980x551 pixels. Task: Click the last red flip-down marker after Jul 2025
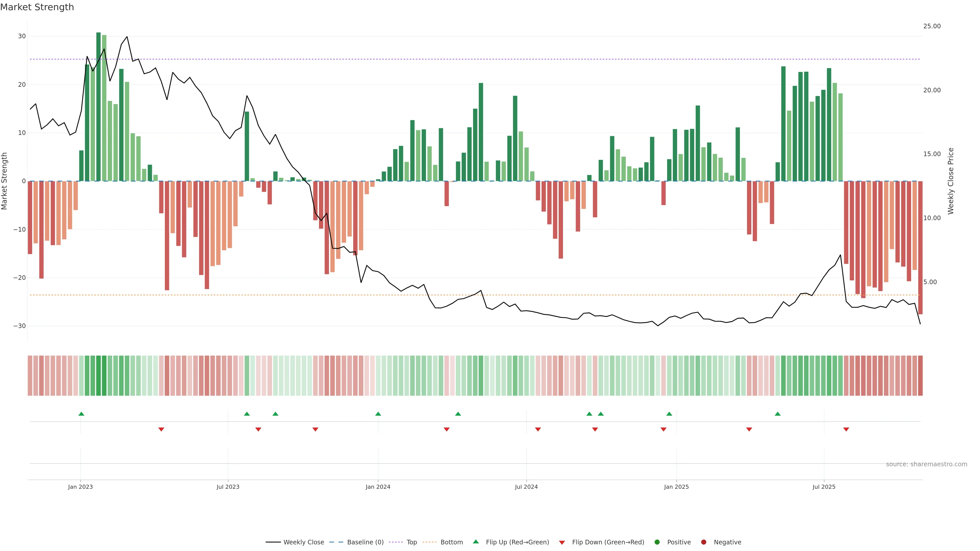click(x=846, y=429)
